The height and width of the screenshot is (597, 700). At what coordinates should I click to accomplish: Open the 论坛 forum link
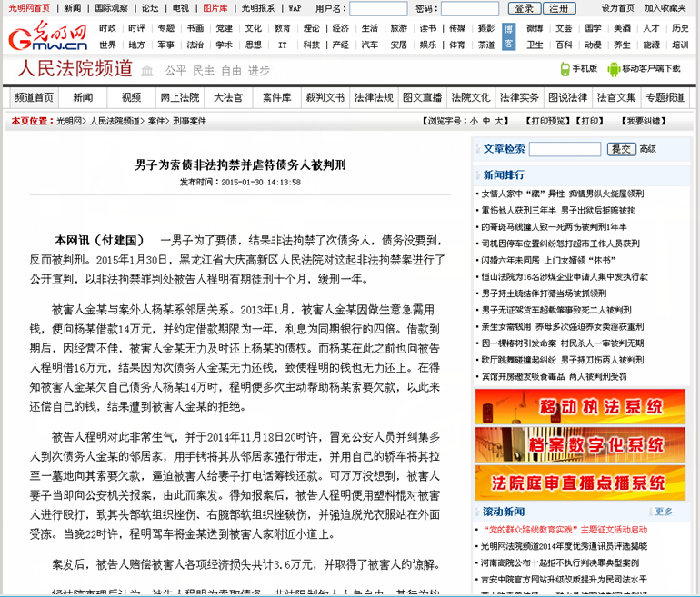pos(150,8)
